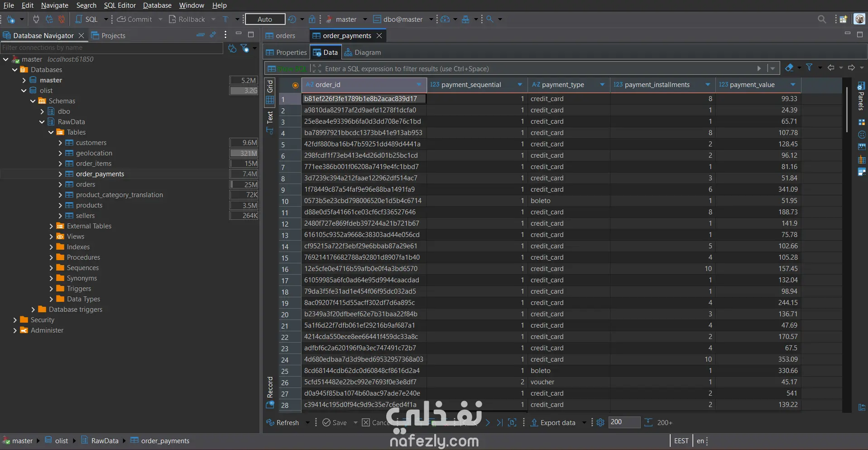Click the custom filters funnel icon
The height and width of the screenshot is (450, 868).
(809, 68)
